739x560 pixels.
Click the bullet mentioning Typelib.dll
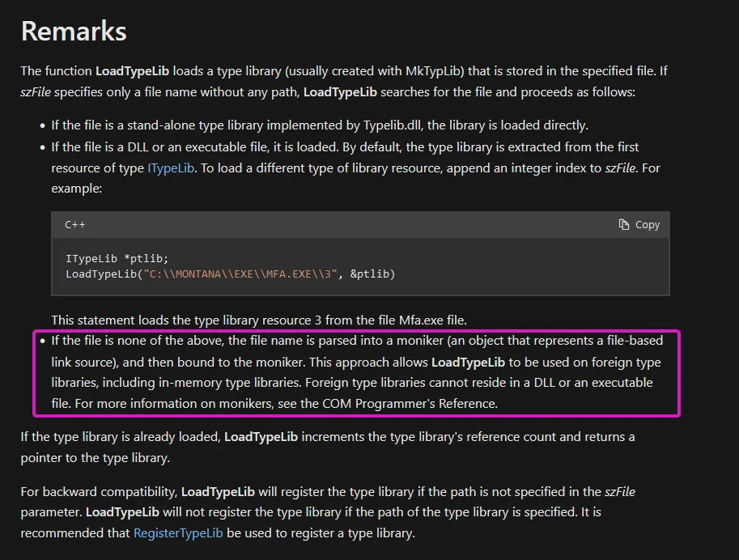click(320, 125)
